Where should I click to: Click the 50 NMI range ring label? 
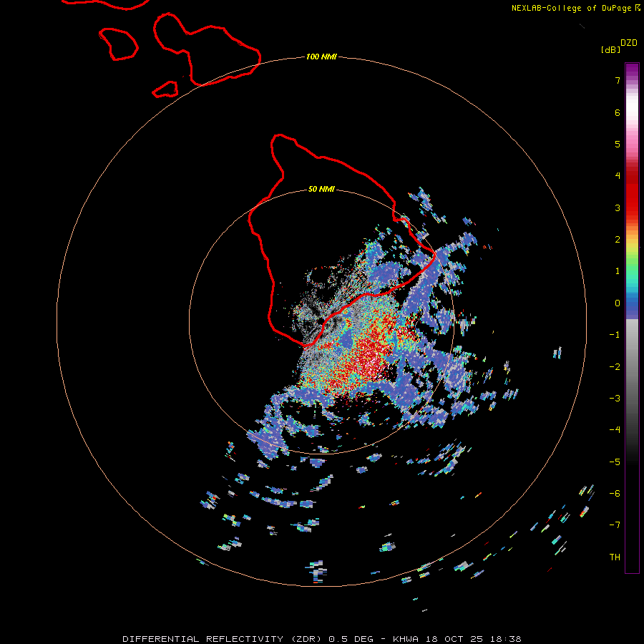coord(321,190)
